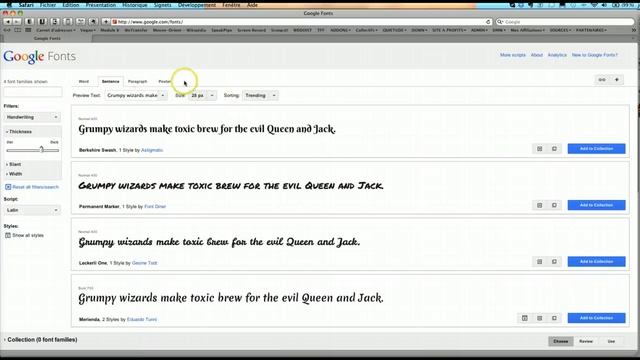The image size is (640, 360).
Task: Expand the Width filter section
Action: [x=14, y=174]
